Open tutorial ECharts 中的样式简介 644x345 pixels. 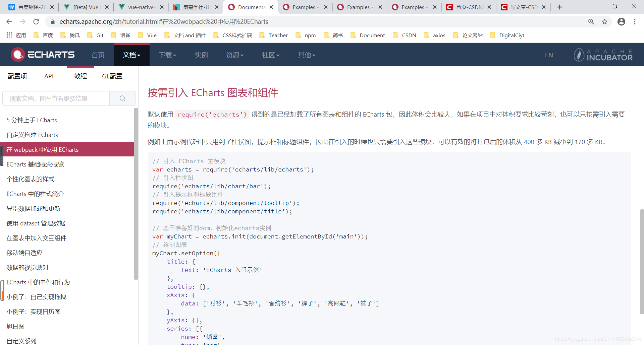(x=67, y=194)
